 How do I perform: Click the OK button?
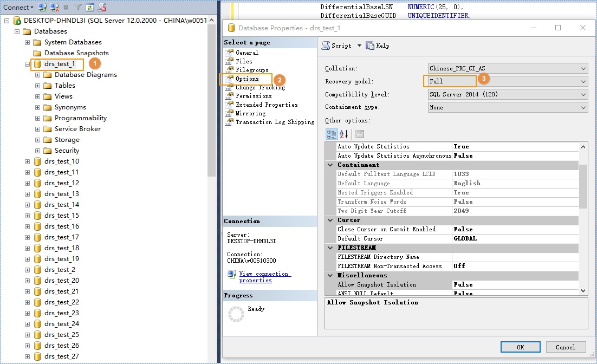point(520,347)
